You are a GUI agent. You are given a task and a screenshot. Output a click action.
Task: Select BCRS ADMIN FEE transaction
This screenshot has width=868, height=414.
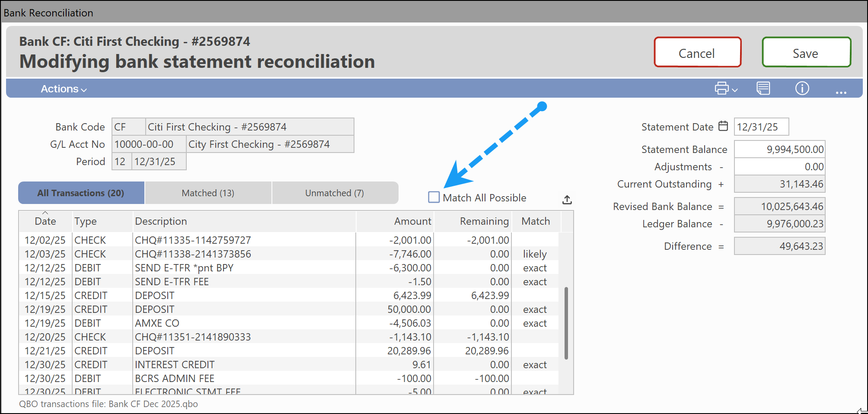(x=289, y=378)
